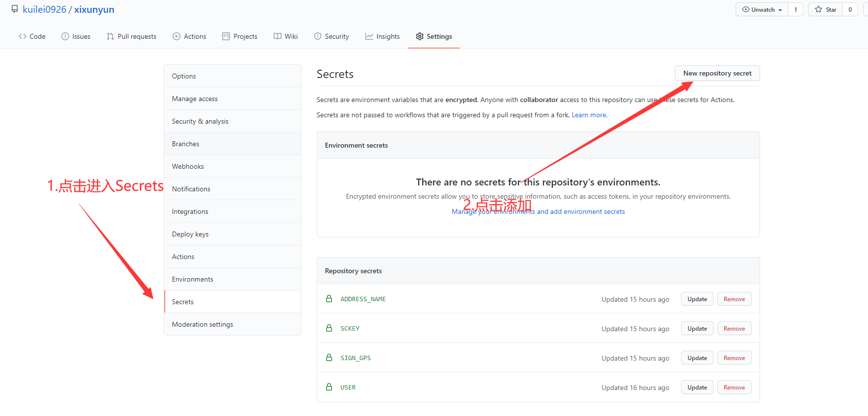Viewport: 868px width, 416px height.
Task: Open Deploy keys settings
Action: [232, 234]
